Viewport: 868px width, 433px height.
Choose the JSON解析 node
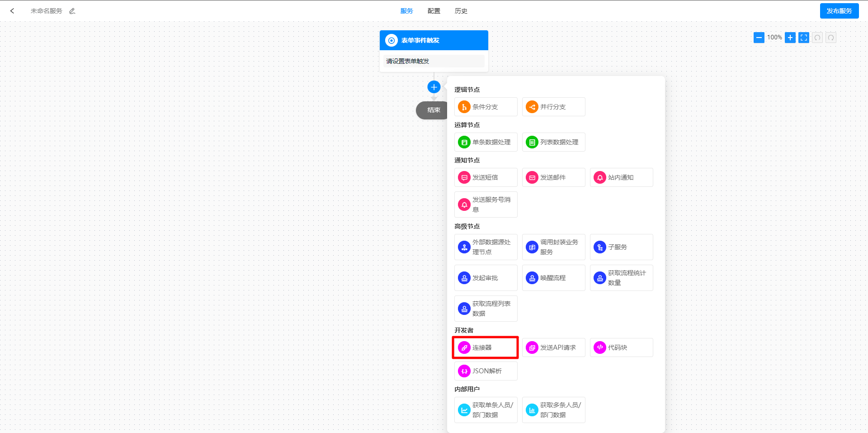486,371
